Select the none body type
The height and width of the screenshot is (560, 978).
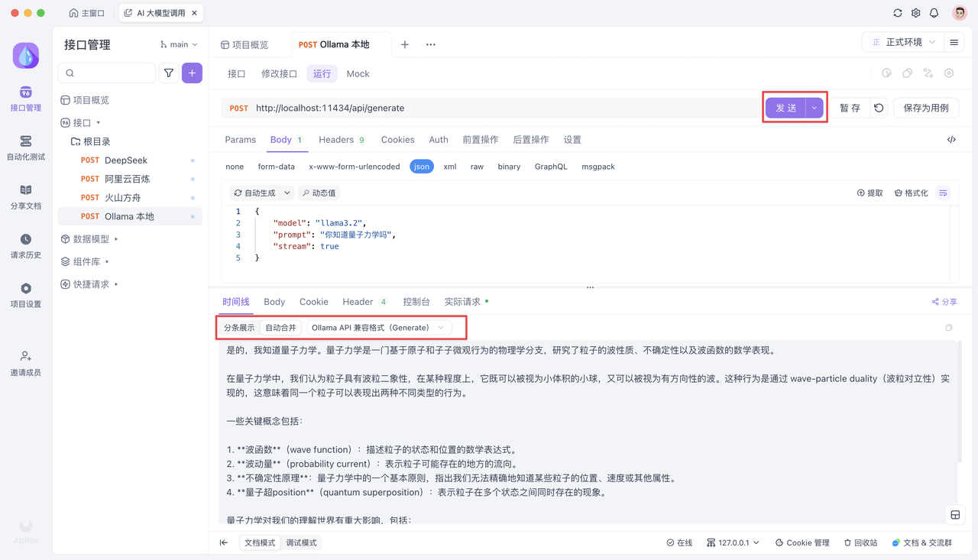pos(235,167)
